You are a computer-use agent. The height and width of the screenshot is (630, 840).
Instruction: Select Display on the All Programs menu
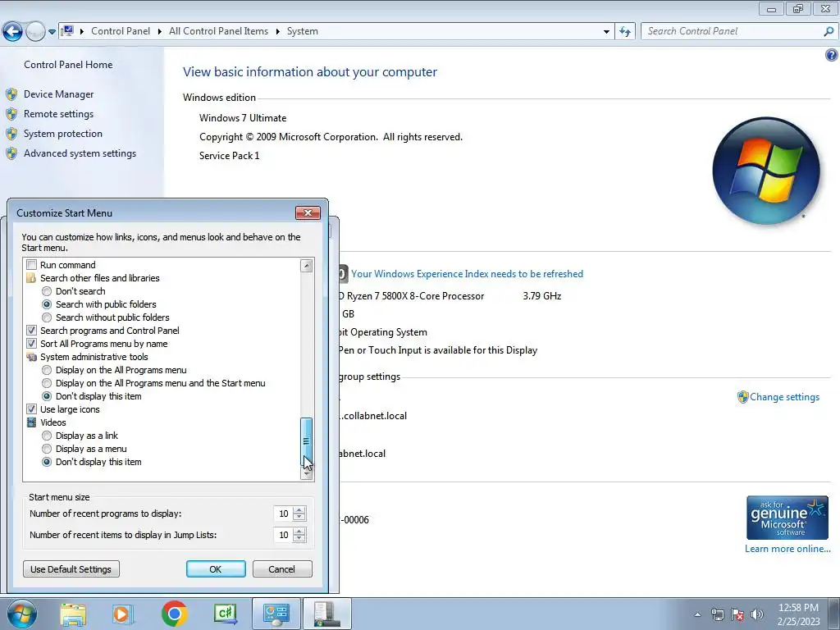coord(47,370)
